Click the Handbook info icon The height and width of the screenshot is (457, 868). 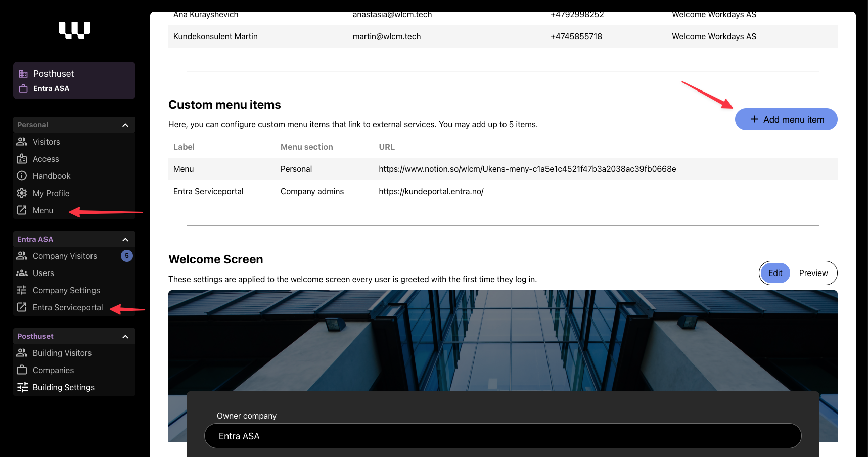coord(22,176)
